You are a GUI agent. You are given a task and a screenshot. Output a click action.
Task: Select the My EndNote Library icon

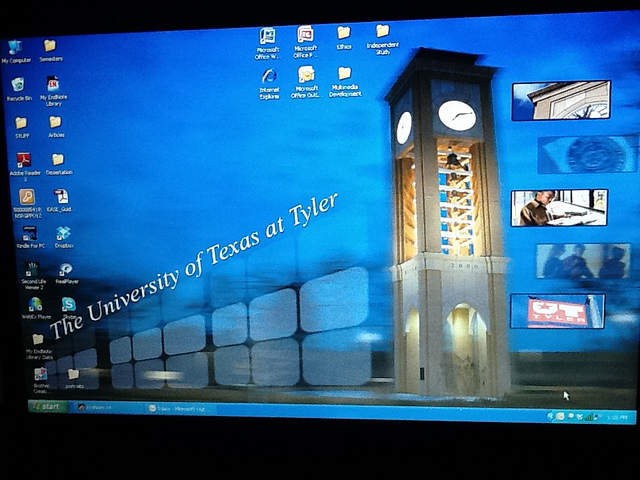(53, 91)
